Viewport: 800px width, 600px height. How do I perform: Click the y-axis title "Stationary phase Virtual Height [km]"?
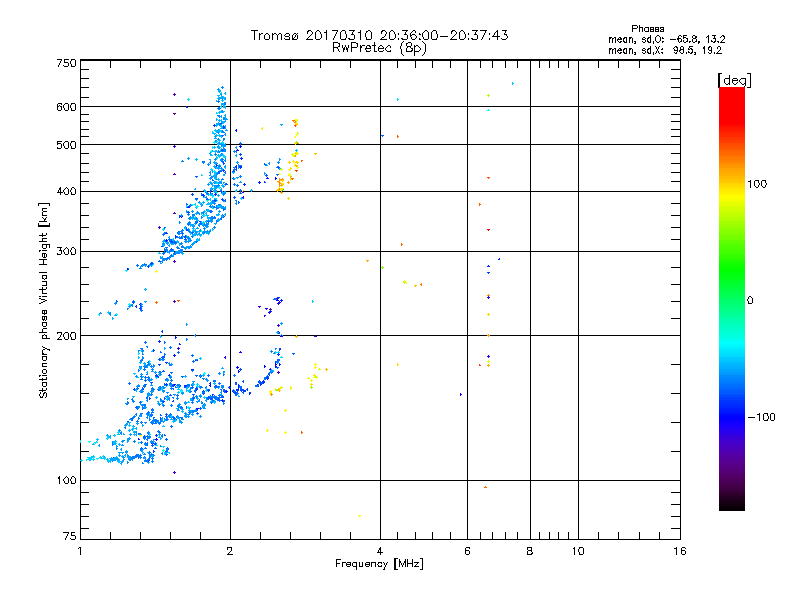[43, 301]
